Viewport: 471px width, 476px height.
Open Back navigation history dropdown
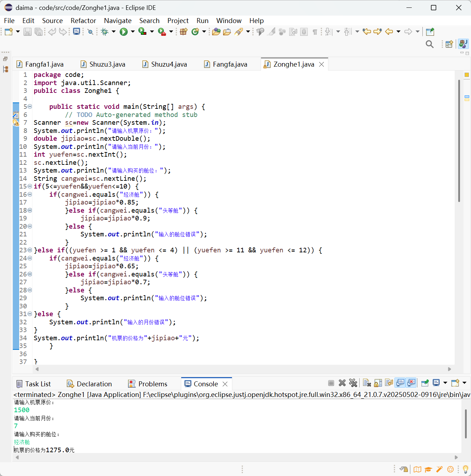pyautogui.click(x=398, y=32)
